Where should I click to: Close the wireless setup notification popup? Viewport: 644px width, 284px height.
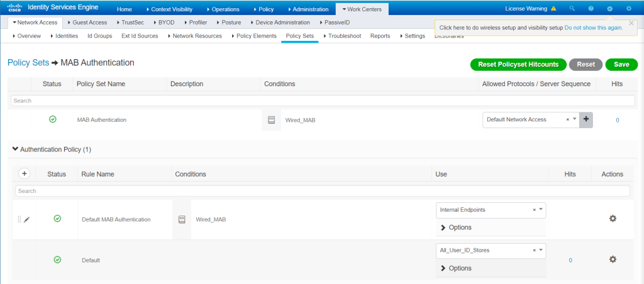631,23
